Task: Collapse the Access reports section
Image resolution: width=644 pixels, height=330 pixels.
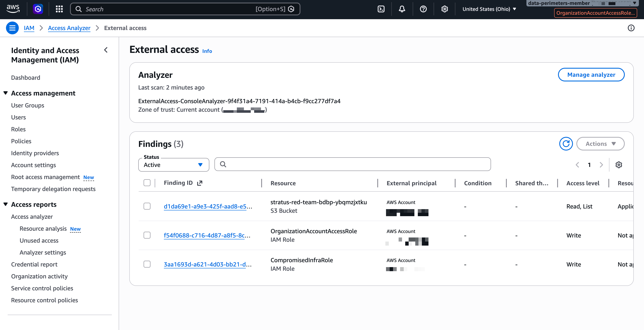Action: tap(6, 204)
